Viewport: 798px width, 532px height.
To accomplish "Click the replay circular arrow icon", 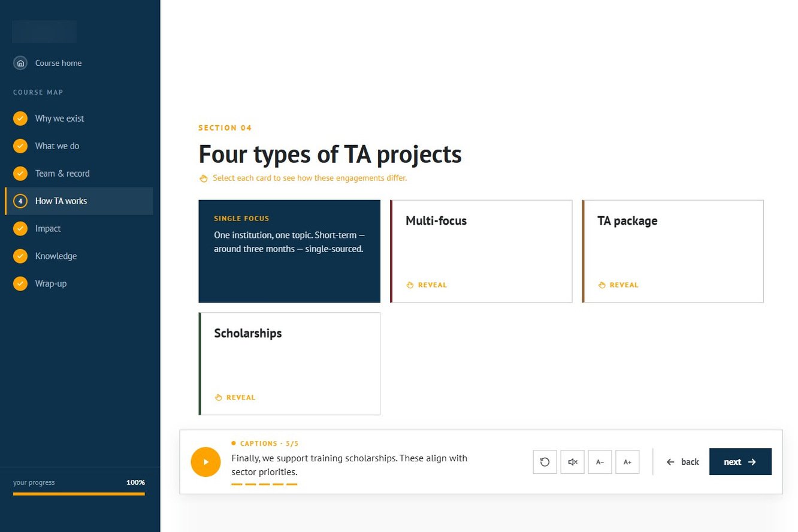I will [545, 462].
